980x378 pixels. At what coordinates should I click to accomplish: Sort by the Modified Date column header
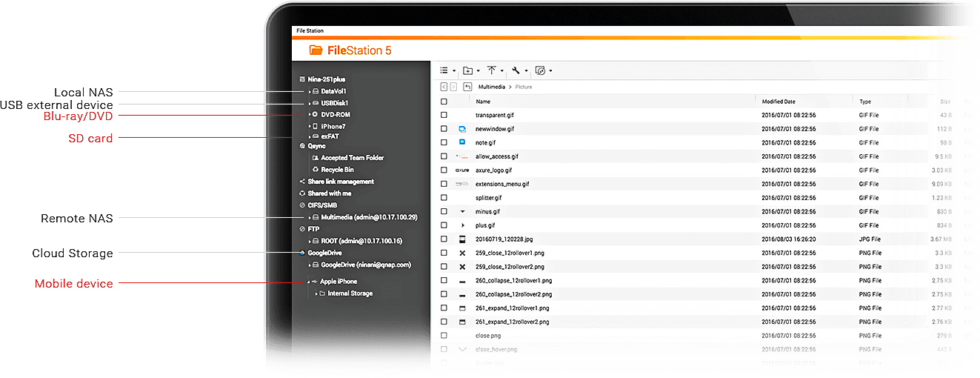779,102
